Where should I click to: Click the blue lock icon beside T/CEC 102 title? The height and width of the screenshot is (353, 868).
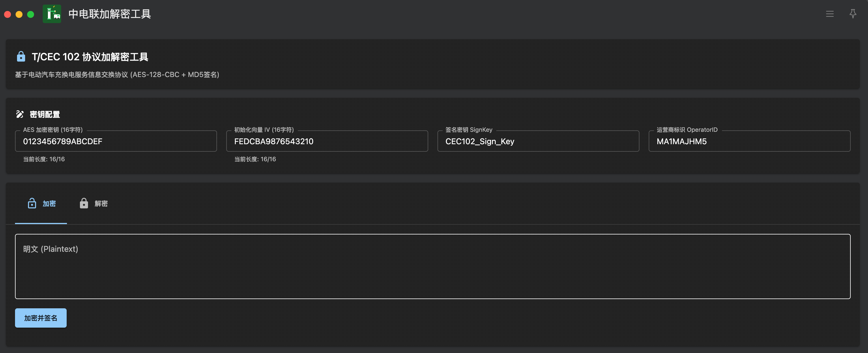pyautogui.click(x=21, y=57)
